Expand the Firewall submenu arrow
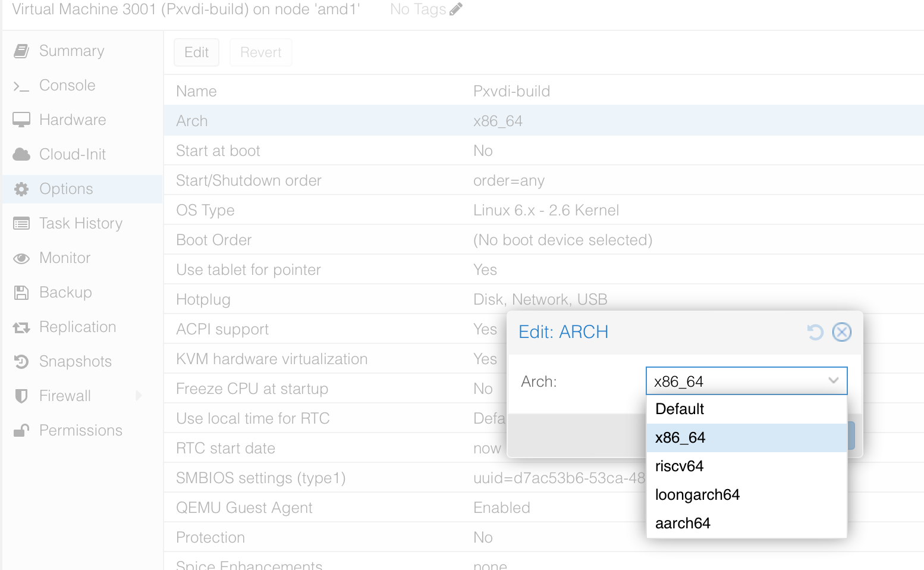924x570 pixels. [x=139, y=396]
